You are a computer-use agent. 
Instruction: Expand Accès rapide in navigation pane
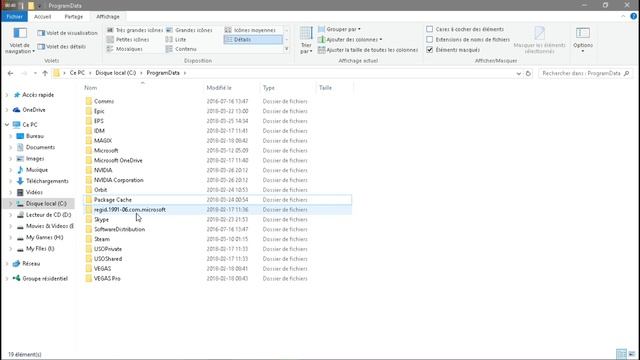coord(7,95)
